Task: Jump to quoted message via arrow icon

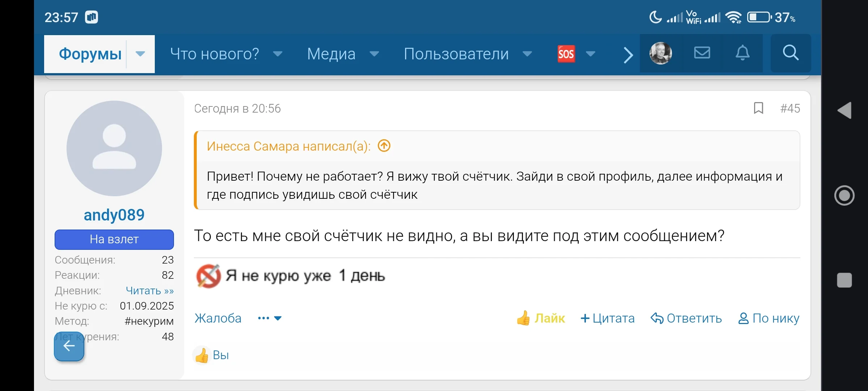Action: pos(384,146)
